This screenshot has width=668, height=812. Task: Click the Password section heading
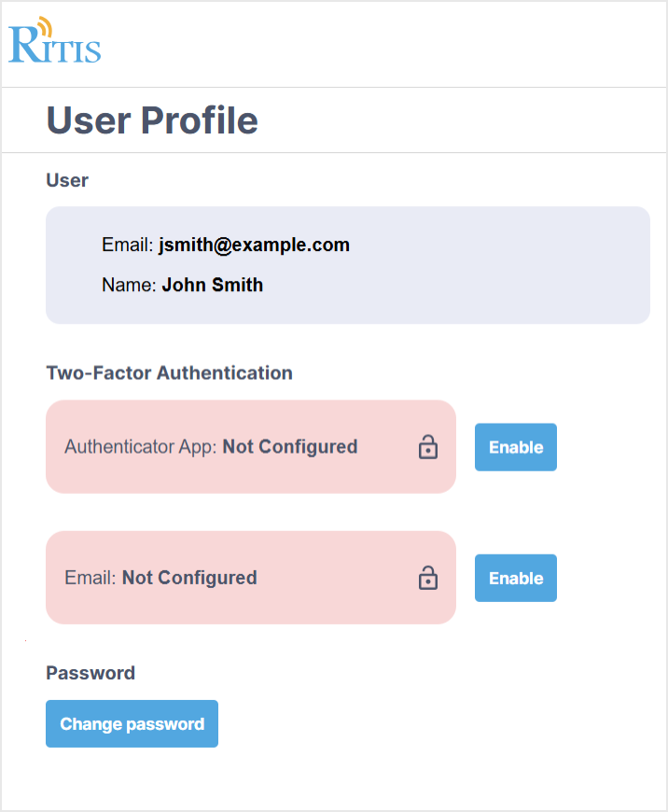pos(90,673)
